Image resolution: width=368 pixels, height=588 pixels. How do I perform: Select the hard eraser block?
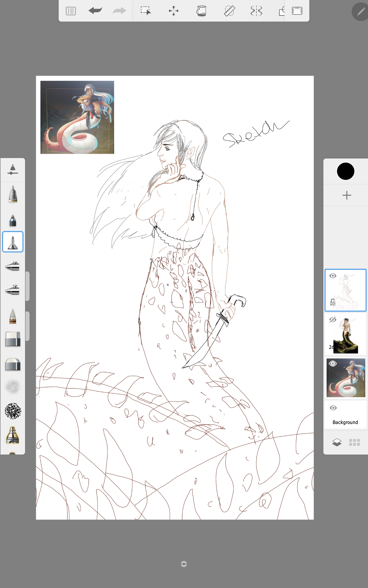click(x=13, y=339)
